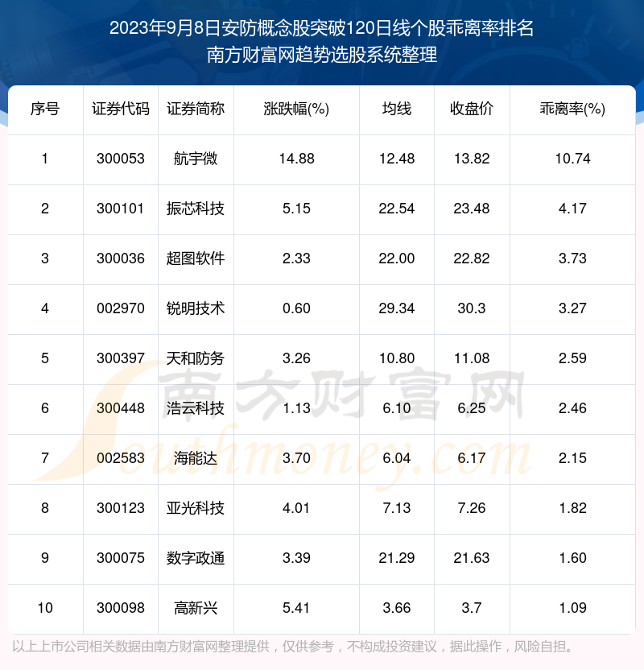Select stock code 300075
Screen dimensions: 644x670
(x=121, y=557)
